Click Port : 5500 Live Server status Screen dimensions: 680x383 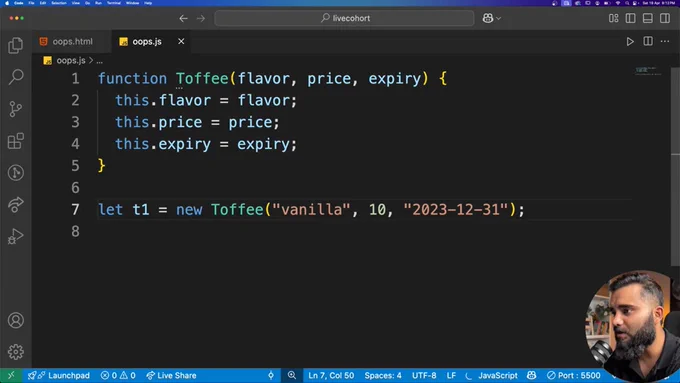coord(574,375)
